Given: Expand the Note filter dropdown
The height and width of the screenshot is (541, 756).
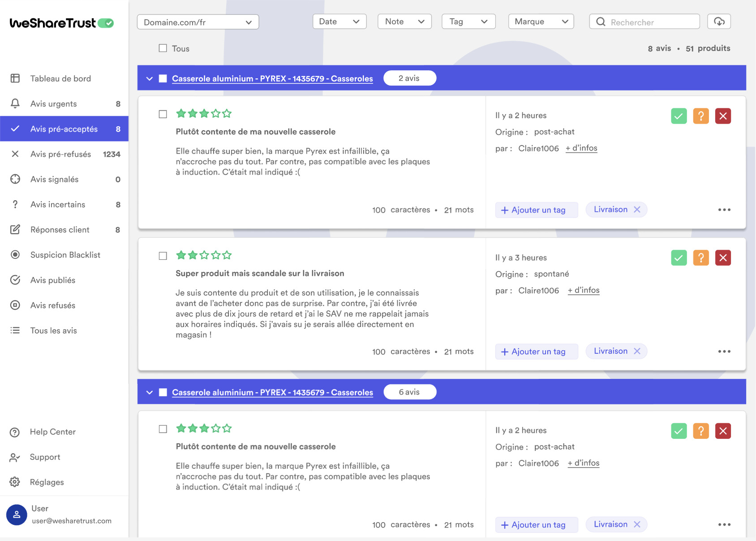Looking at the screenshot, I should click(x=404, y=21).
